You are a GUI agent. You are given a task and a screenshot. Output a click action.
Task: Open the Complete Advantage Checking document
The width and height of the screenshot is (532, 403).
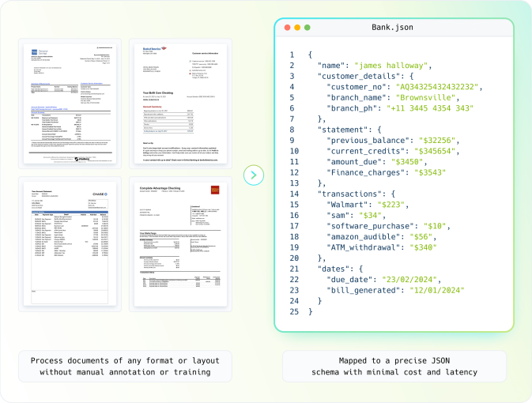pyautogui.click(x=181, y=243)
